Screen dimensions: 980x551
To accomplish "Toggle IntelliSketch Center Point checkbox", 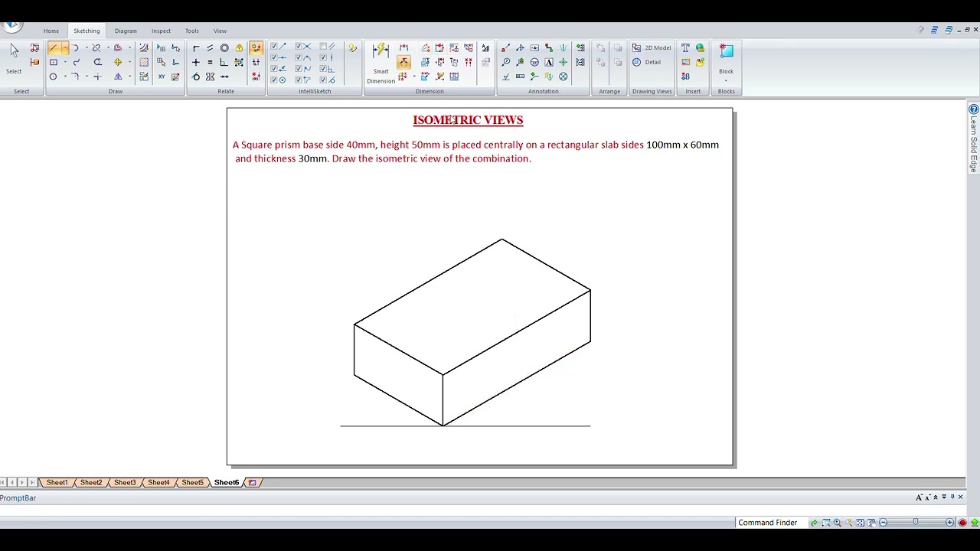I will click(x=274, y=80).
